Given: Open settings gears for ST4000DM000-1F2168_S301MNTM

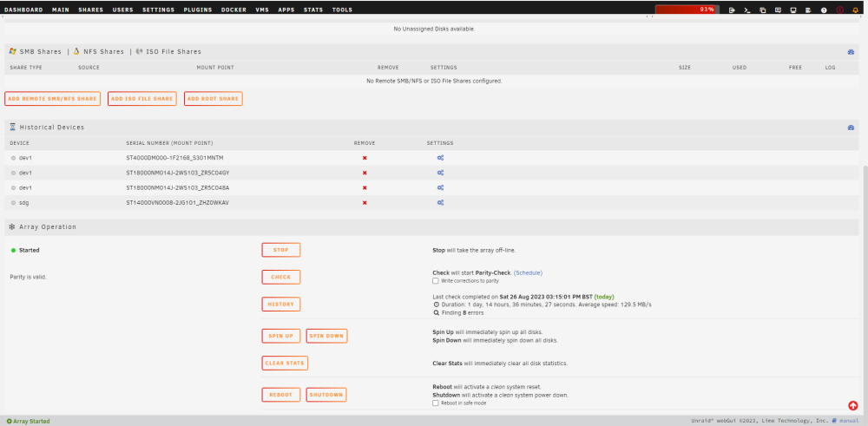Looking at the screenshot, I should [440, 158].
